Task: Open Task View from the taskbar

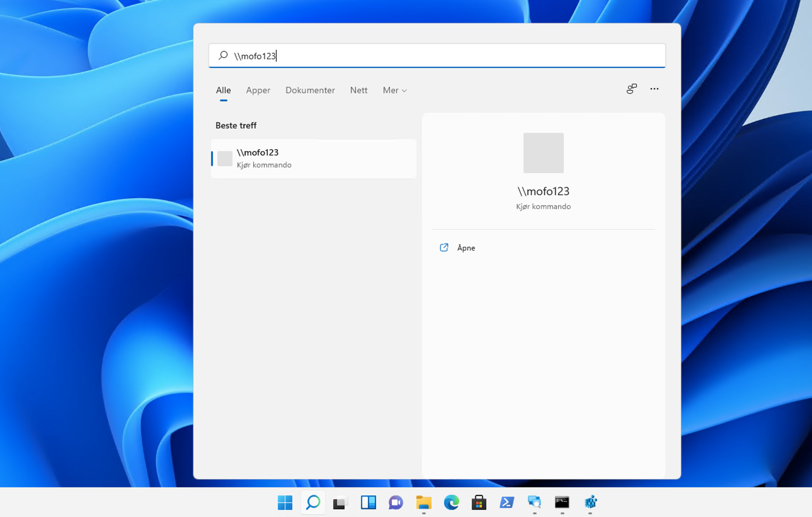Action: click(x=340, y=503)
